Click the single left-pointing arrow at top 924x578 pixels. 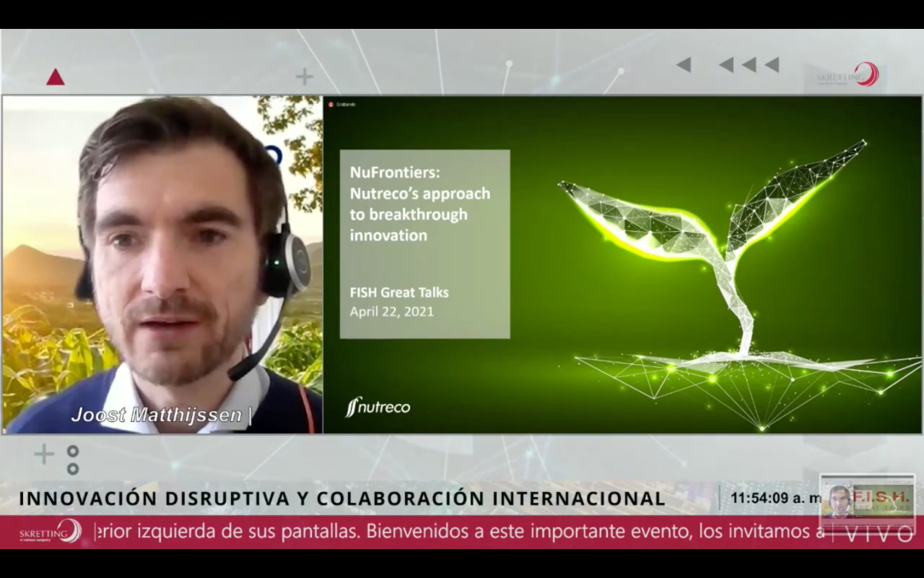(684, 65)
